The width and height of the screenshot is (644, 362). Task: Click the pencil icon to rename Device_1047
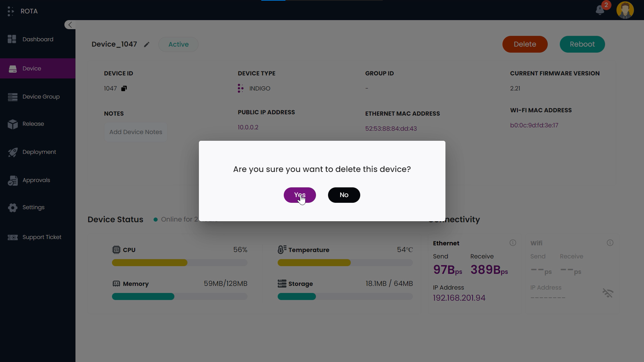(x=147, y=45)
